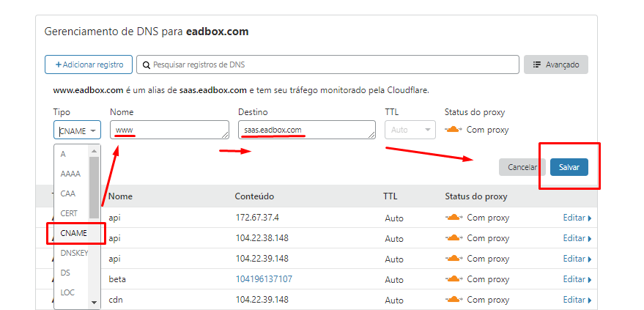This screenshot has height=310, width=644.
Task: Click the Cancelar button
Action: tap(522, 167)
